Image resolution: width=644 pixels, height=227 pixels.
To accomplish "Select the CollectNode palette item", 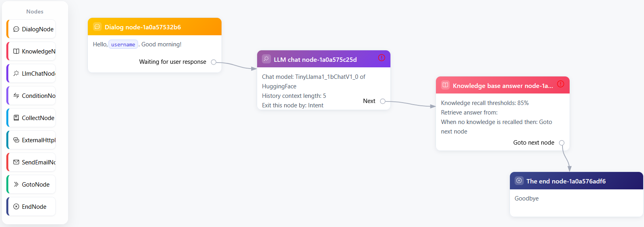I will [31, 118].
